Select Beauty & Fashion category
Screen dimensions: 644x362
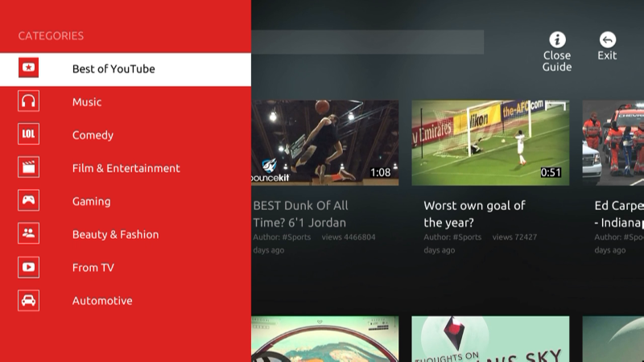pos(126,234)
